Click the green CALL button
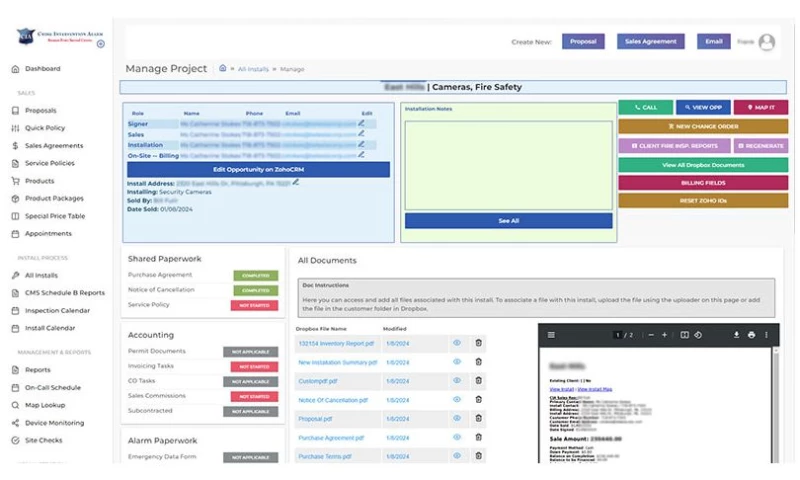The height and width of the screenshot is (480, 800). pyautogui.click(x=645, y=108)
